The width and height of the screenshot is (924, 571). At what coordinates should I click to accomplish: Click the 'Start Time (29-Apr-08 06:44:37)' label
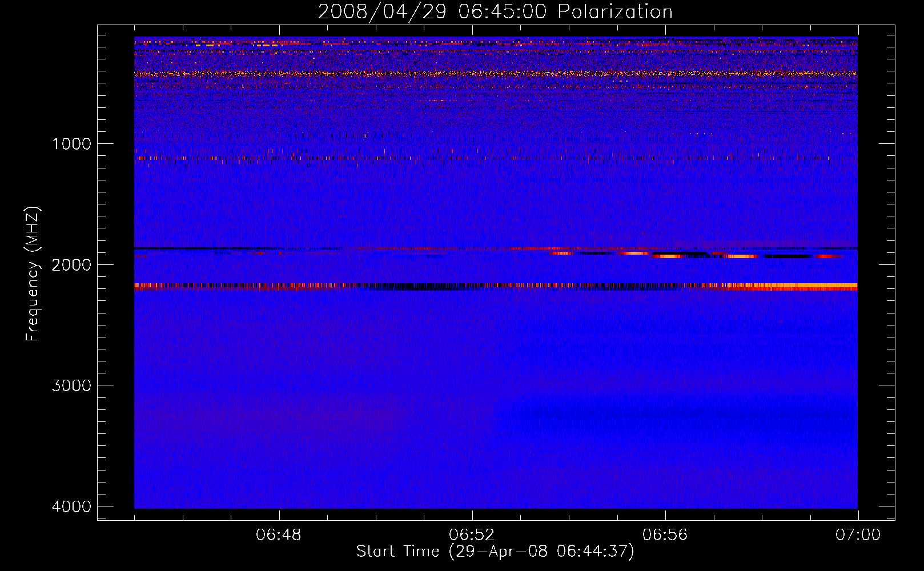pyautogui.click(x=495, y=552)
